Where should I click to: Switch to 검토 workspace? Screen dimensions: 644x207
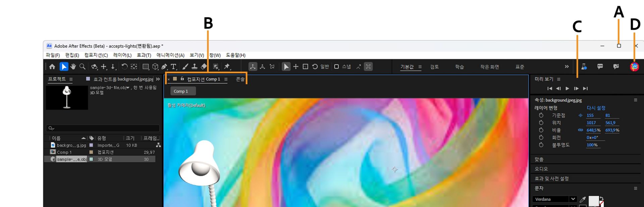pos(434,67)
